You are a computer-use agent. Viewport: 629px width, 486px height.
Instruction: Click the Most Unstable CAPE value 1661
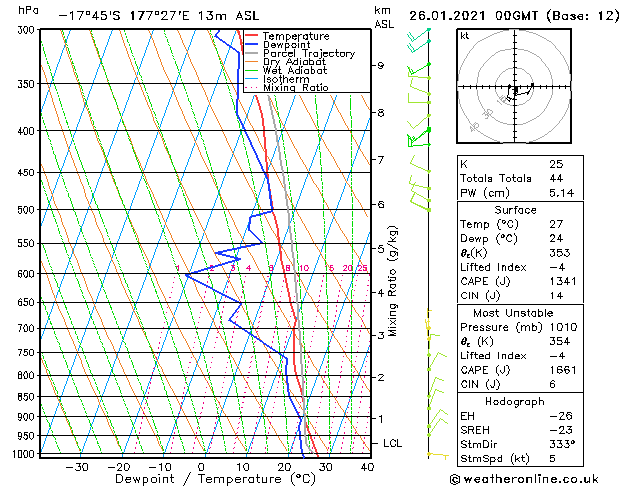tap(563, 370)
